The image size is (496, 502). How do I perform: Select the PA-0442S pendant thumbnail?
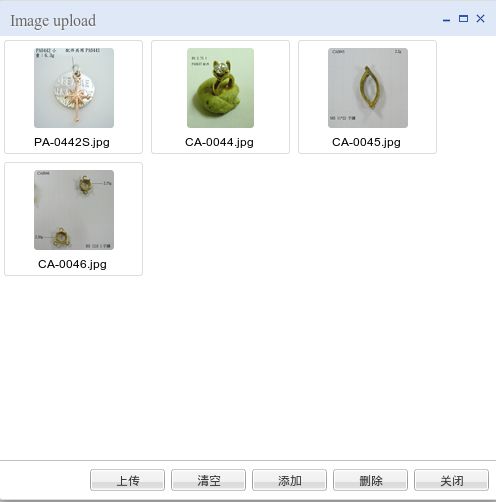74,88
